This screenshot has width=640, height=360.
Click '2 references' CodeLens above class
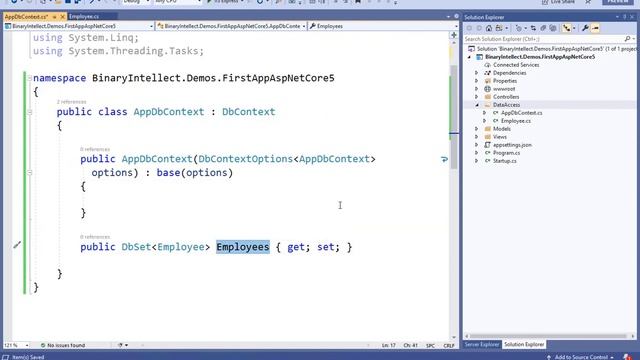pos(71,102)
